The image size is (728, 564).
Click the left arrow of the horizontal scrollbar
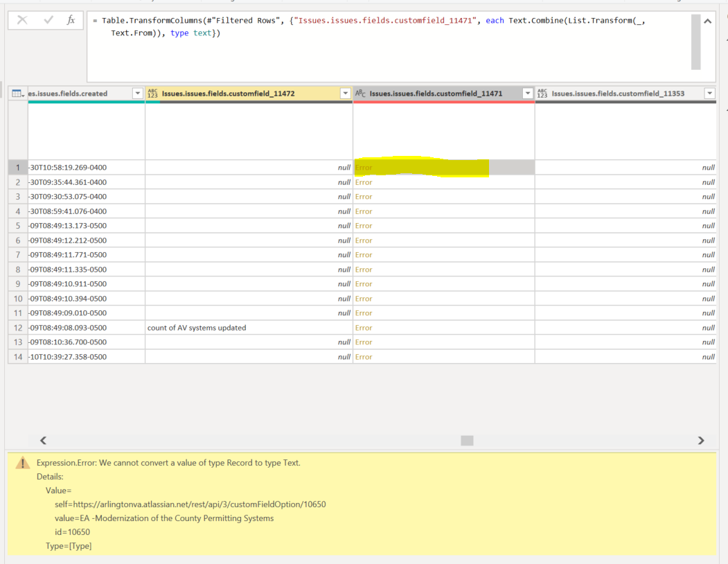click(43, 441)
